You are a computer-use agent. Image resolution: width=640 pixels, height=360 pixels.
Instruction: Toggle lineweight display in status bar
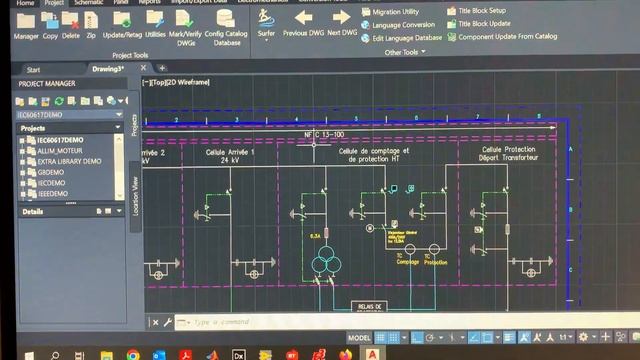coord(509,338)
